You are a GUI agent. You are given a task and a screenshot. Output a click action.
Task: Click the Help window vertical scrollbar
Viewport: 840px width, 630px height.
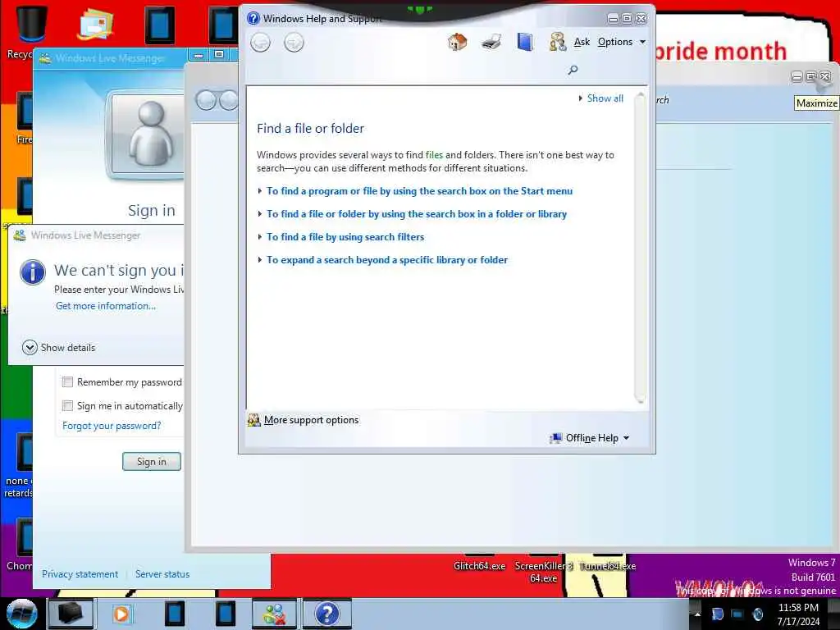pos(640,248)
